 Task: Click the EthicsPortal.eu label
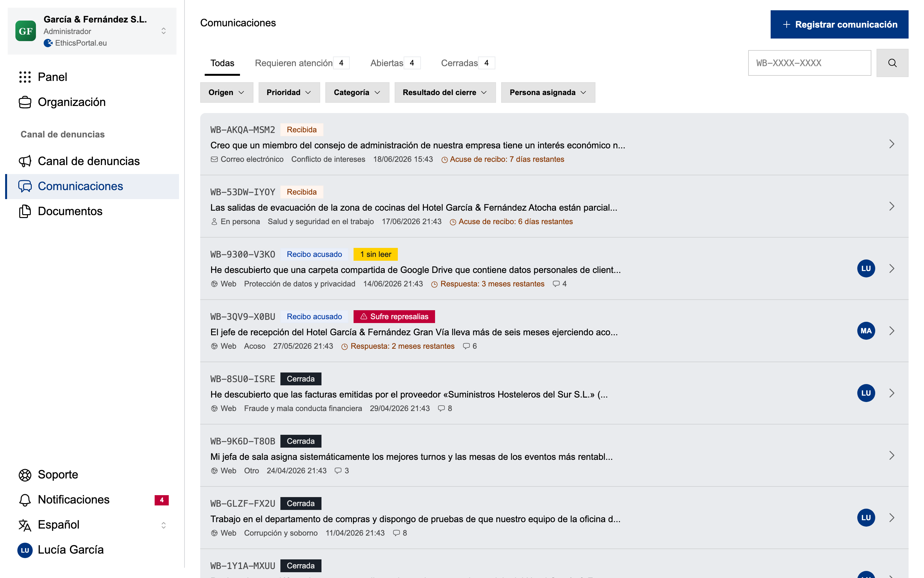point(81,43)
